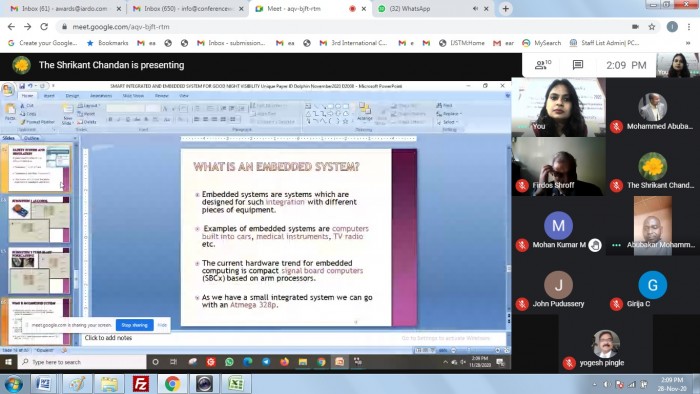This screenshot has height=394, width=700.
Task: Launch Chrome from the bottom taskbar
Action: coord(172,384)
